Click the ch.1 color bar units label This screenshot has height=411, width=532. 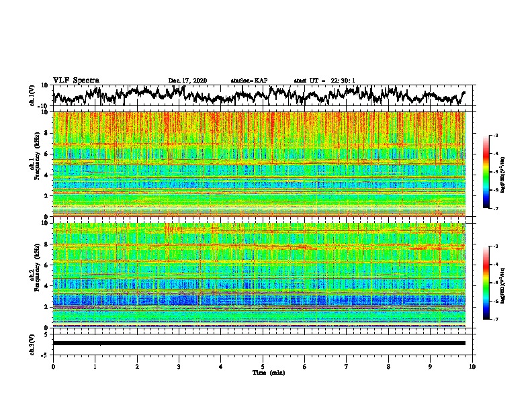(x=503, y=175)
